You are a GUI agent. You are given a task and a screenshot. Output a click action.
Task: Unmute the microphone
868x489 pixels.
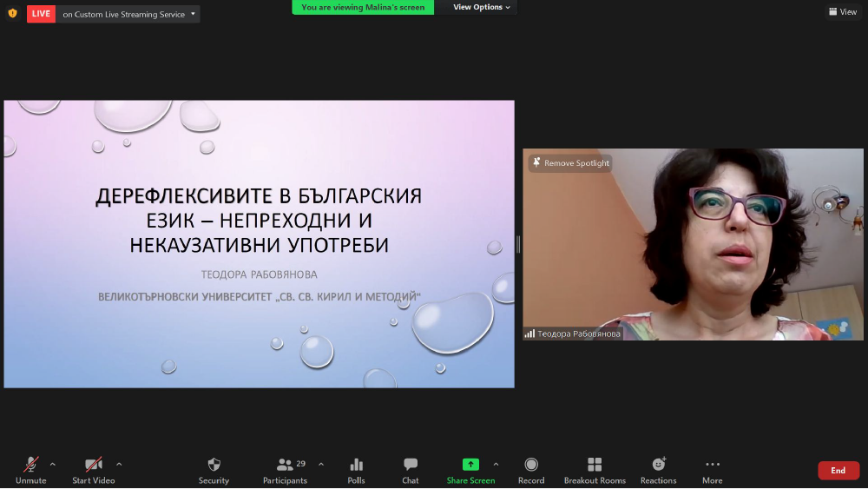31,466
